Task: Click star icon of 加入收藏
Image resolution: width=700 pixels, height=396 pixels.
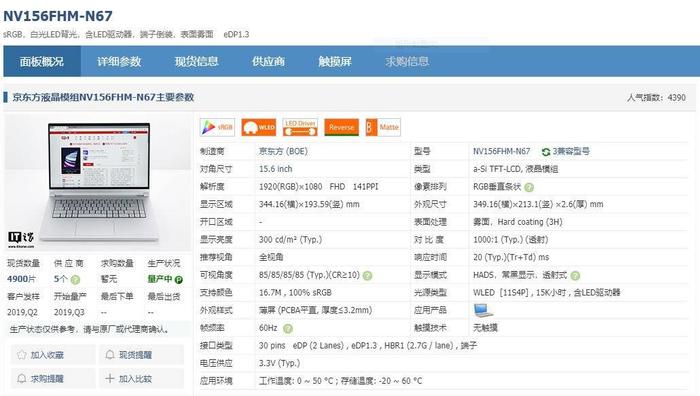Action: coord(21,355)
